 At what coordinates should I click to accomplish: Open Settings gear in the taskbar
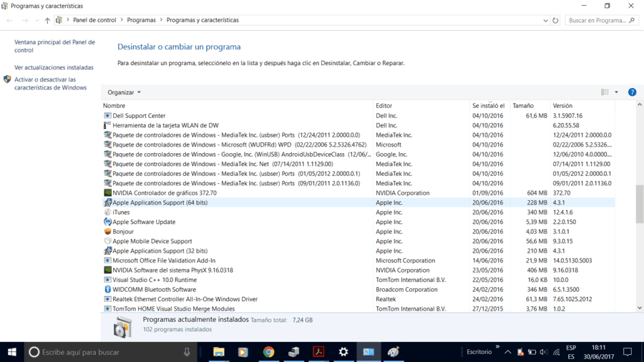[x=343, y=352]
